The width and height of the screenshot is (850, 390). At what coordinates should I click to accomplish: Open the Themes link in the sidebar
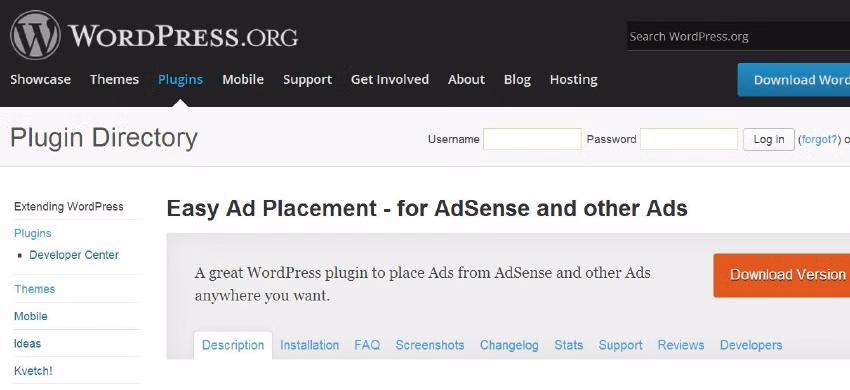pos(35,289)
